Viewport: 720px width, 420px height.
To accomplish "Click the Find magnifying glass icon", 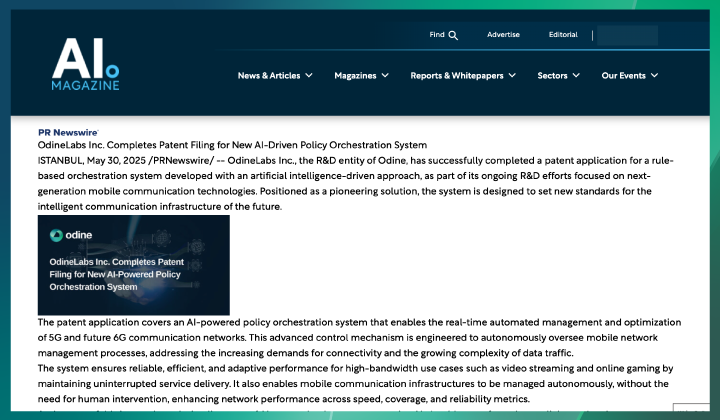I will 453,35.
